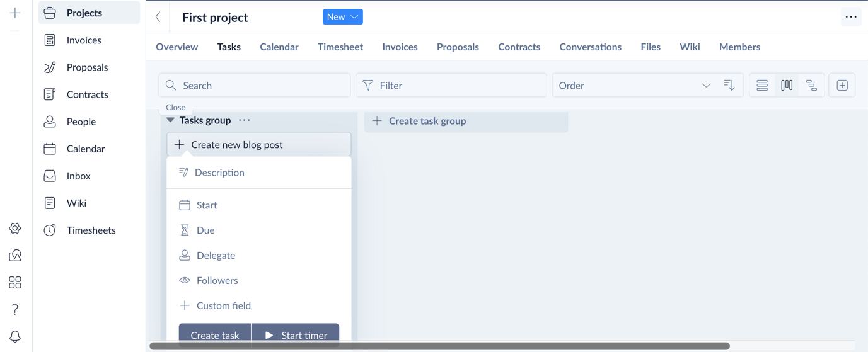The width and height of the screenshot is (868, 352).
Task: Switch to the Timesheet tab
Action: 340,47
